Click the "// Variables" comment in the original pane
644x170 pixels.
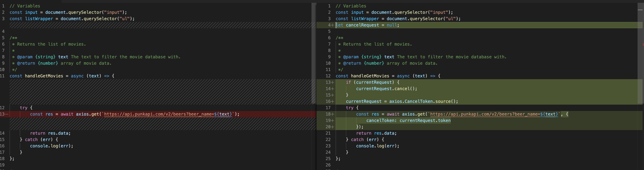click(25, 6)
